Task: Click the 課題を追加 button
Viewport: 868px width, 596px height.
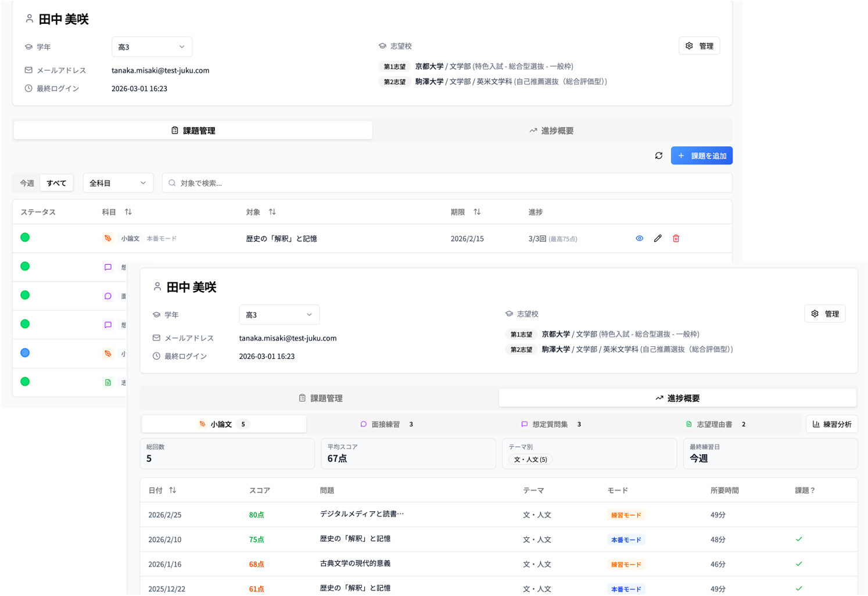Action: (702, 156)
